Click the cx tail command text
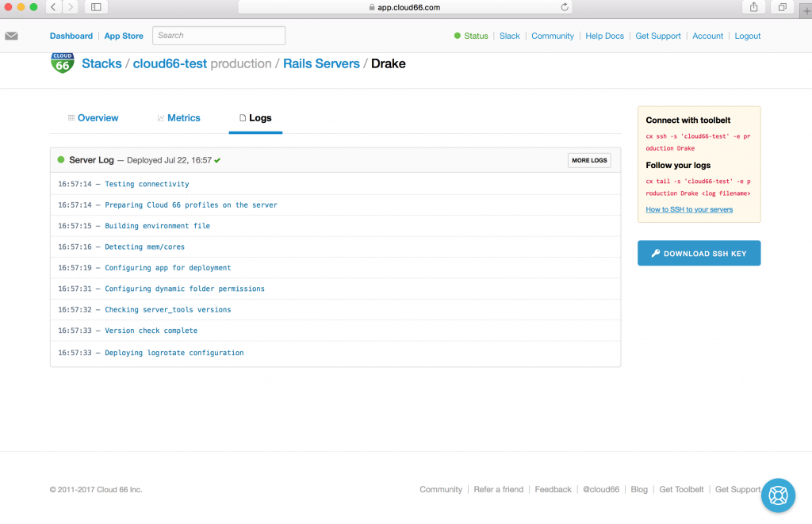The width and height of the screenshot is (812, 524). 698,187
